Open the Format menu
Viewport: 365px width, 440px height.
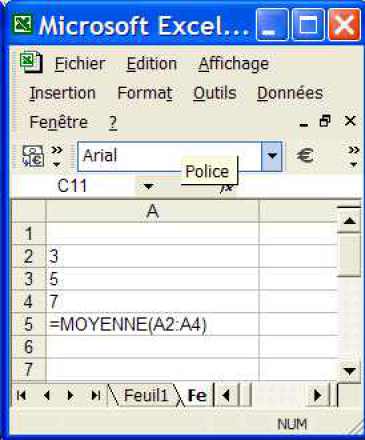(x=145, y=93)
